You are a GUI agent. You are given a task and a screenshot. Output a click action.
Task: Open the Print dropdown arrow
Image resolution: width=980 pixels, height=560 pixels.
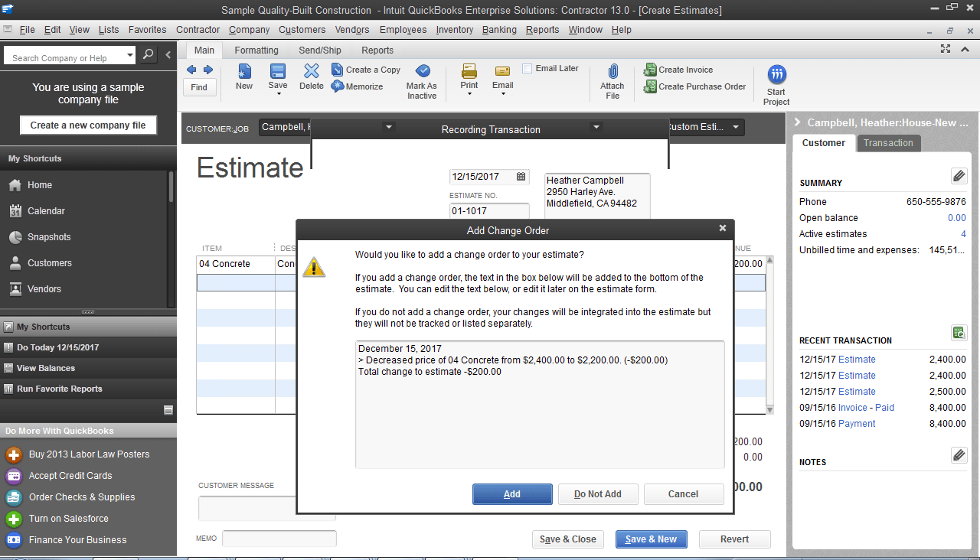tap(469, 94)
